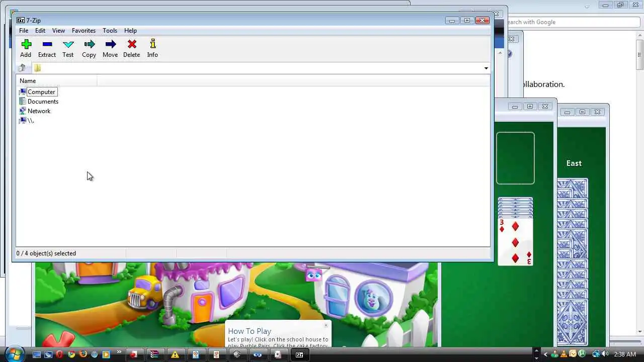The width and height of the screenshot is (644, 362).
Task: Switch to the Purble Place eyes taskbar button
Action: [x=257, y=354]
